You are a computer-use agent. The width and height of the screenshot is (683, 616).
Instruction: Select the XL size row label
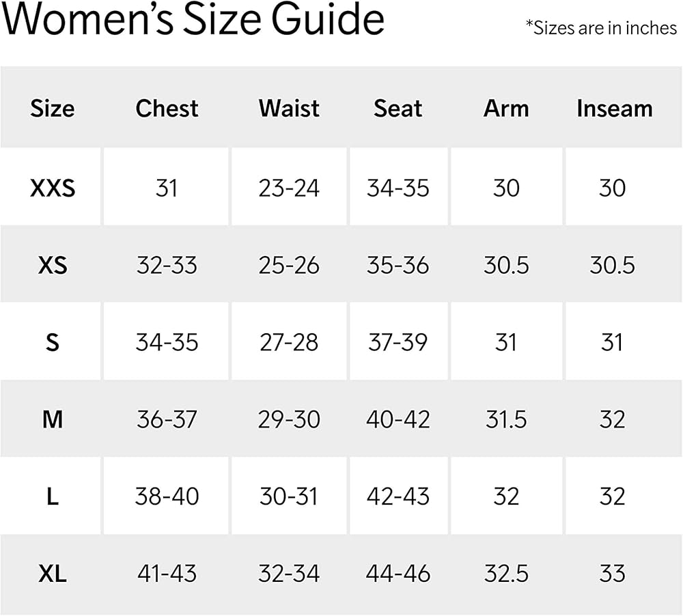click(53, 574)
